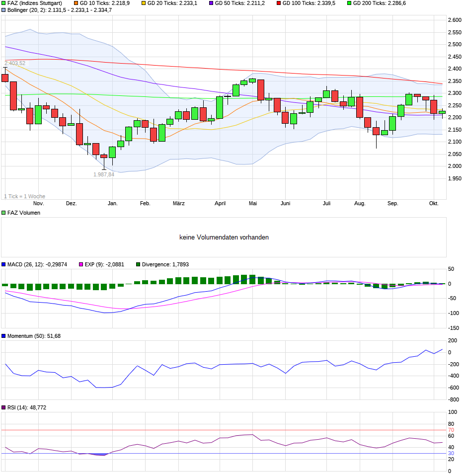This screenshot has width=467, height=476.
Task: Click the high price label 2.403,52
Action: 15,63
